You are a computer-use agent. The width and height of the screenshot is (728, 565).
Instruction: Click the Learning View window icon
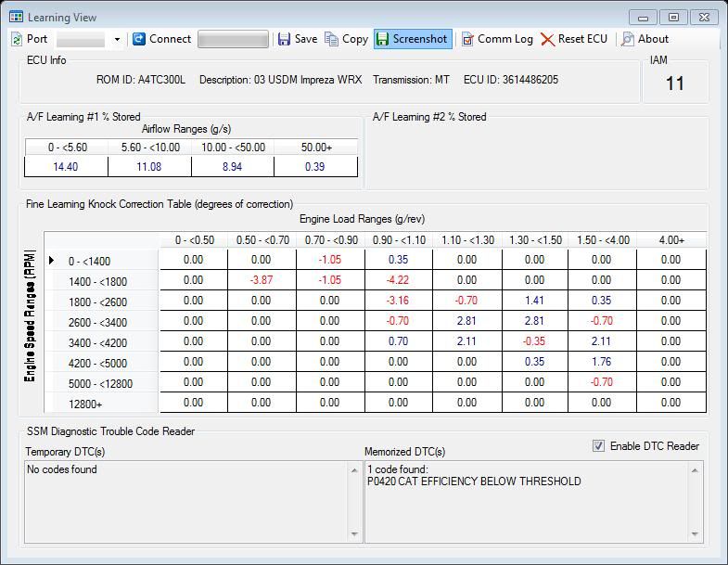pos(16,18)
